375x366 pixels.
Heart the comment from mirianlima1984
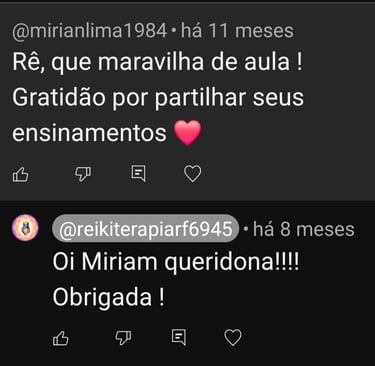coord(193,174)
